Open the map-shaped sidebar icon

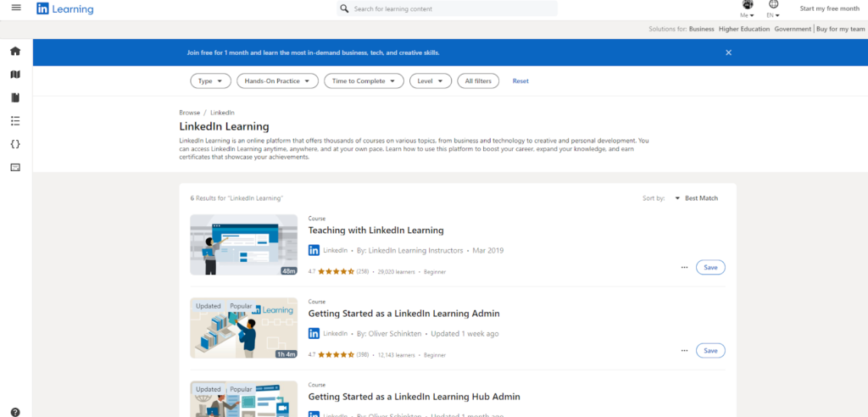(15, 75)
